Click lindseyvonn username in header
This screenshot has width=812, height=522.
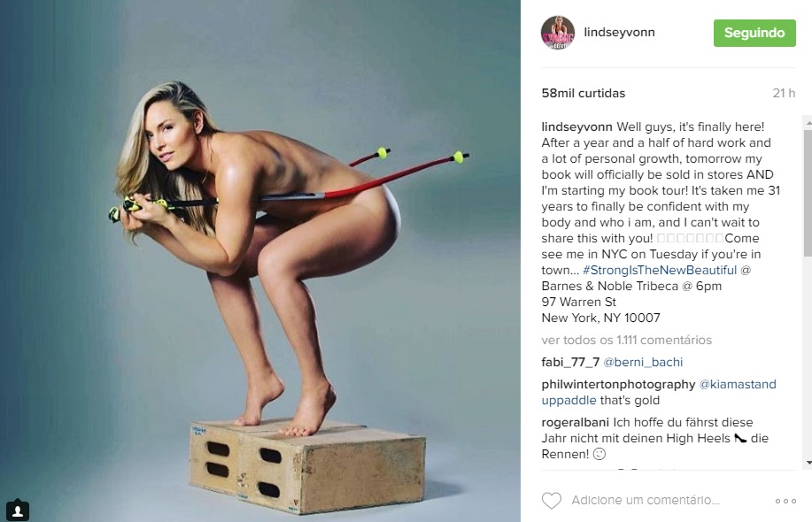(x=619, y=32)
